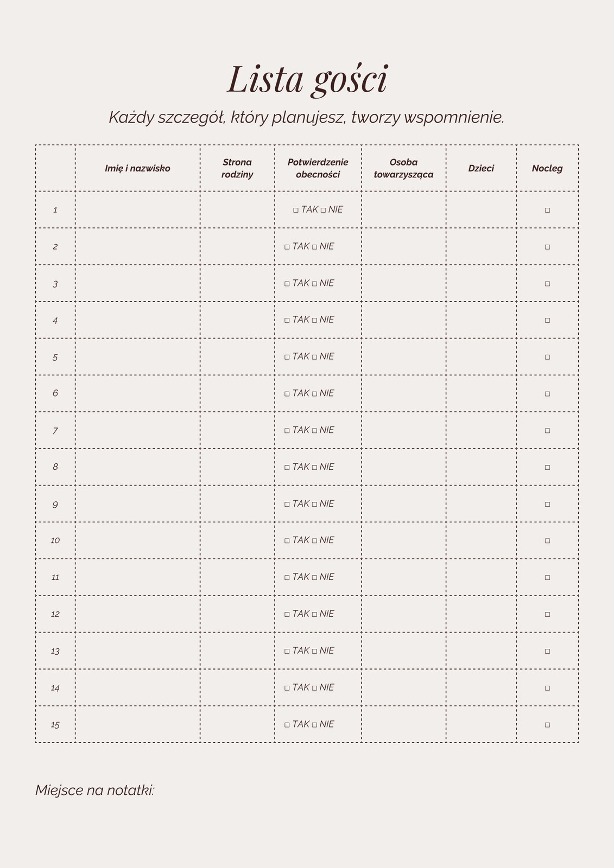Select the Nocleg column header
Screen dimensions: 614x868
pos(547,168)
